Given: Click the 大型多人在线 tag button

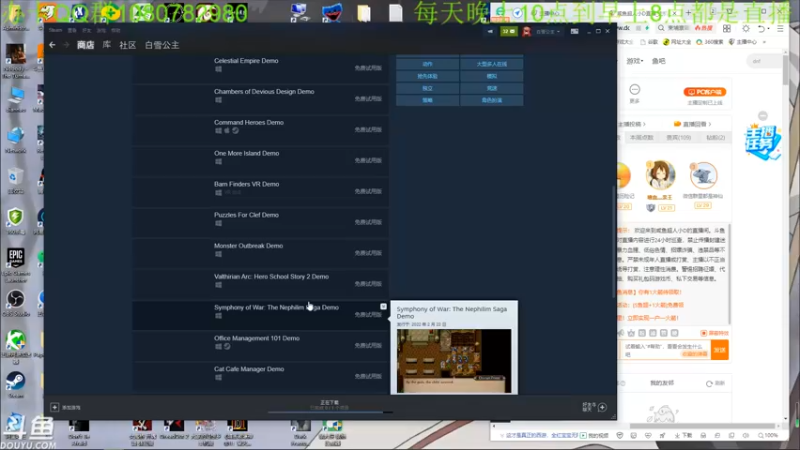Looking at the screenshot, I should pyautogui.click(x=492, y=64).
